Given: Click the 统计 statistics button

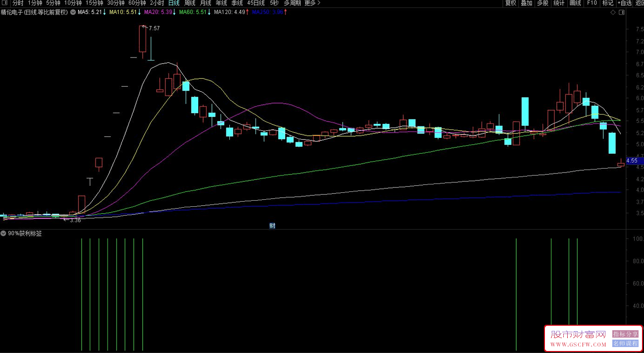Looking at the screenshot, I should [x=559, y=3].
